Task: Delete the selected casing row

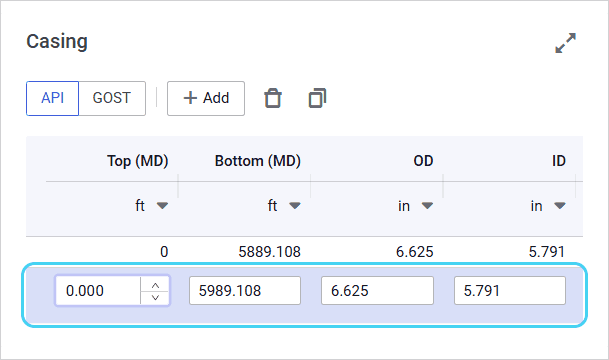Action: point(273,98)
